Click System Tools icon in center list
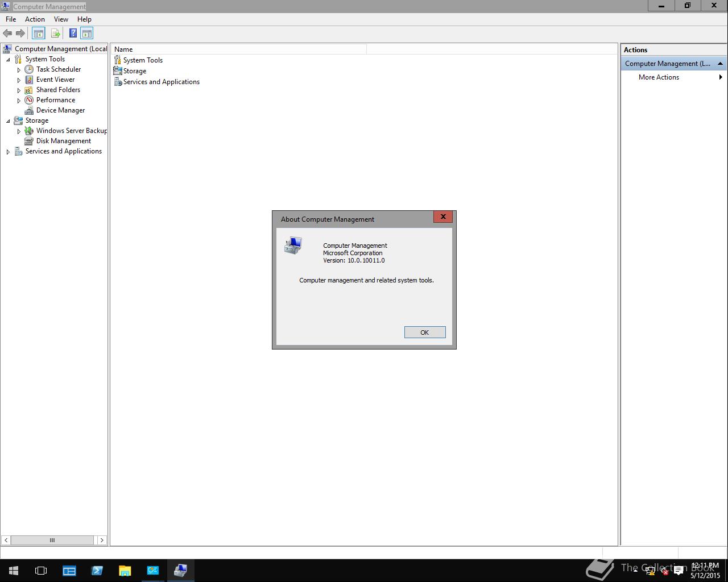Image resolution: width=728 pixels, height=582 pixels. pos(118,60)
